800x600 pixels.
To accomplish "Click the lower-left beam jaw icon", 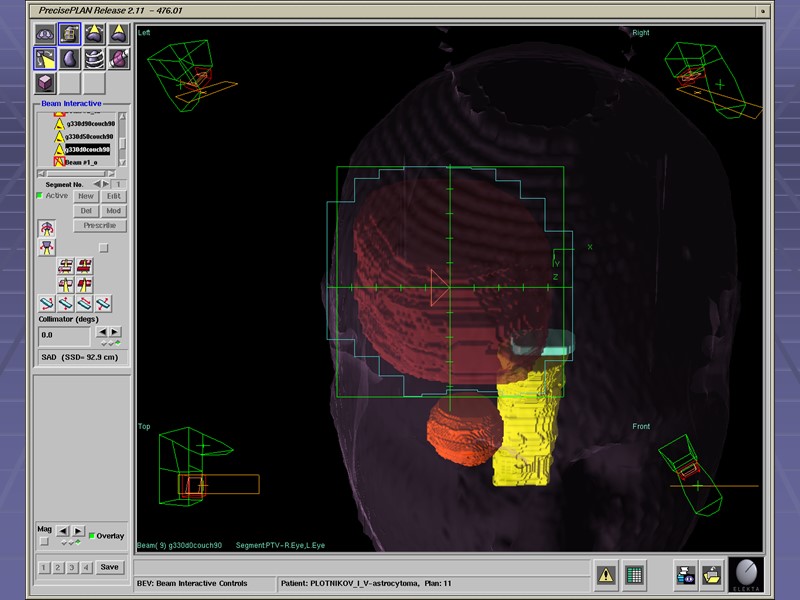I will 66,285.
